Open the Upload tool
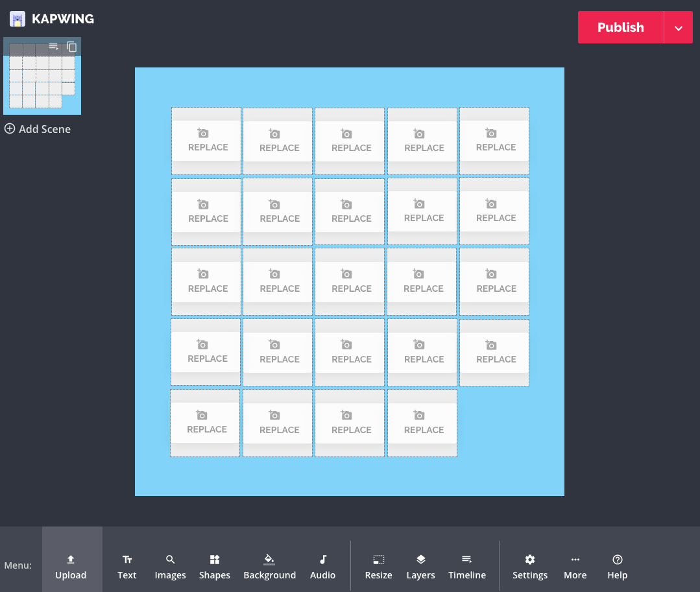 71,566
